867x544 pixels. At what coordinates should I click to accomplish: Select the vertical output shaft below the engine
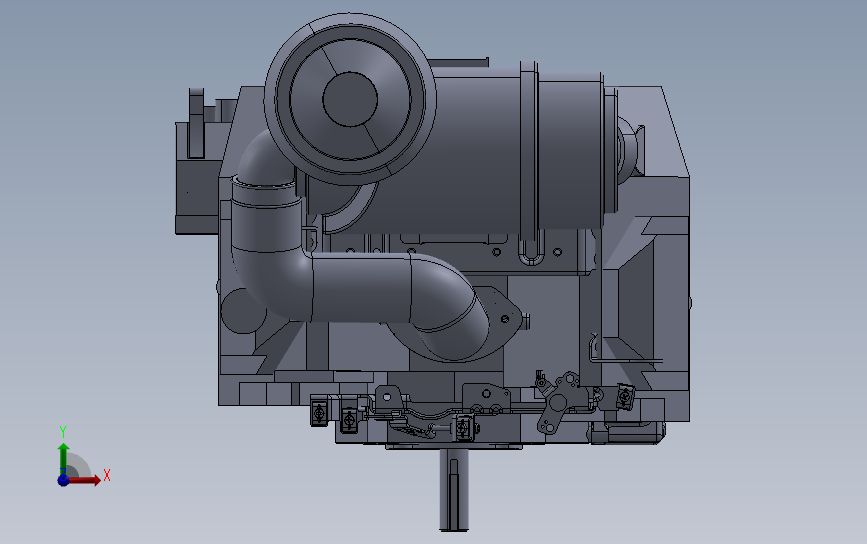454,489
